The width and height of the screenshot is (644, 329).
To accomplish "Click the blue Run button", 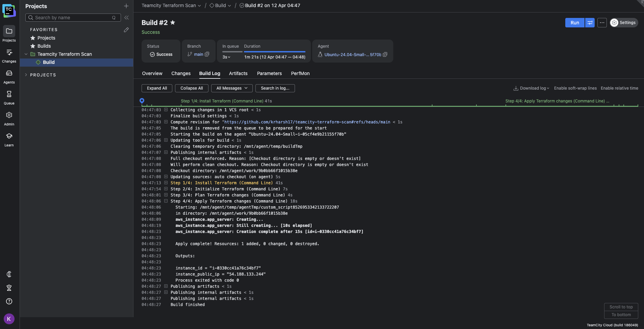I will pos(575,23).
